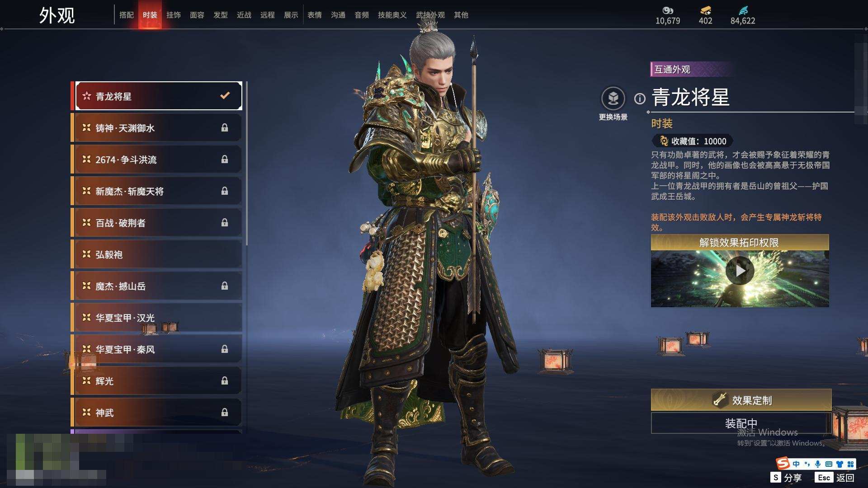The height and width of the screenshot is (488, 868).
Task: Click the lock icon on 铸神·天渊御水
Action: (x=224, y=128)
